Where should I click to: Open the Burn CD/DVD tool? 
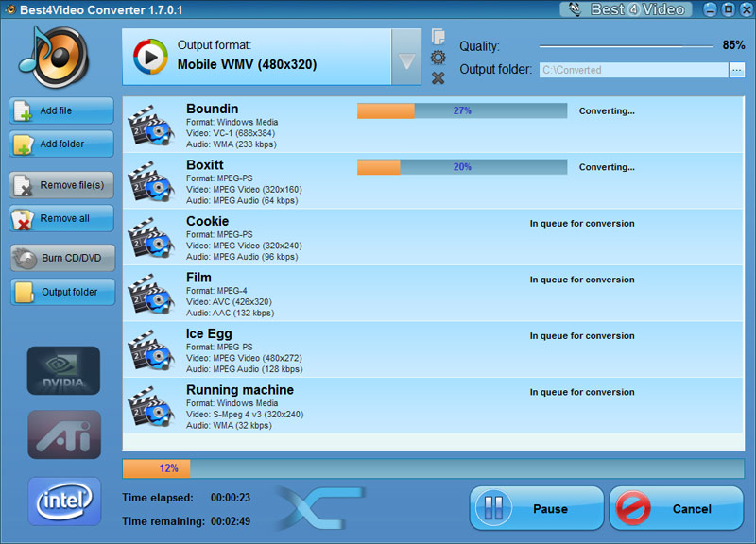pos(62,258)
